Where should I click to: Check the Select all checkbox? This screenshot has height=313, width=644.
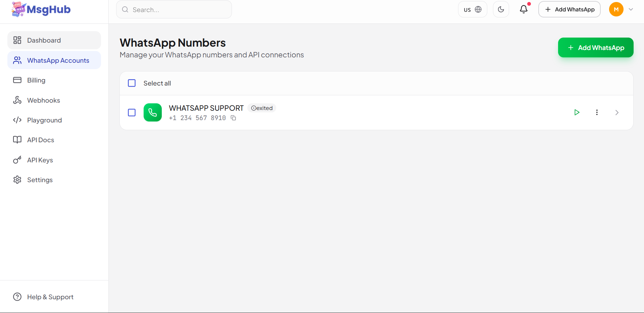(x=132, y=83)
